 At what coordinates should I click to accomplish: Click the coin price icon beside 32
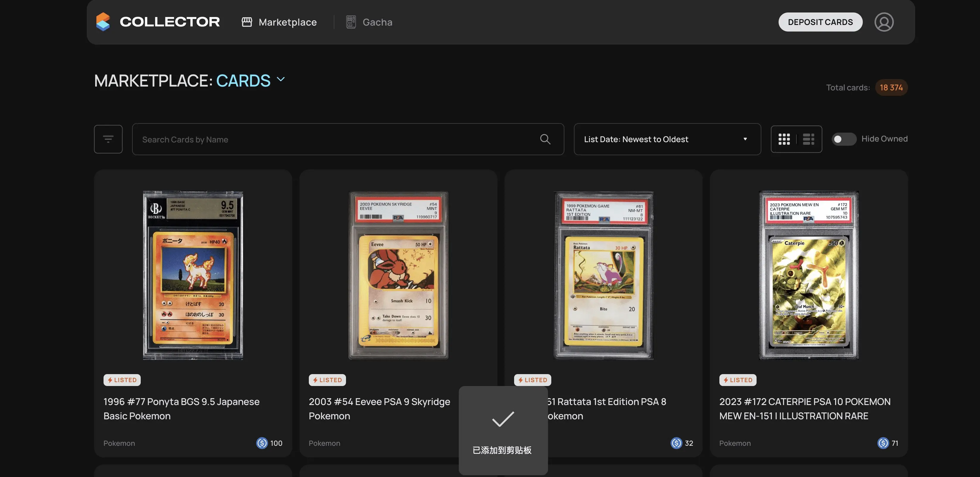pyautogui.click(x=676, y=443)
